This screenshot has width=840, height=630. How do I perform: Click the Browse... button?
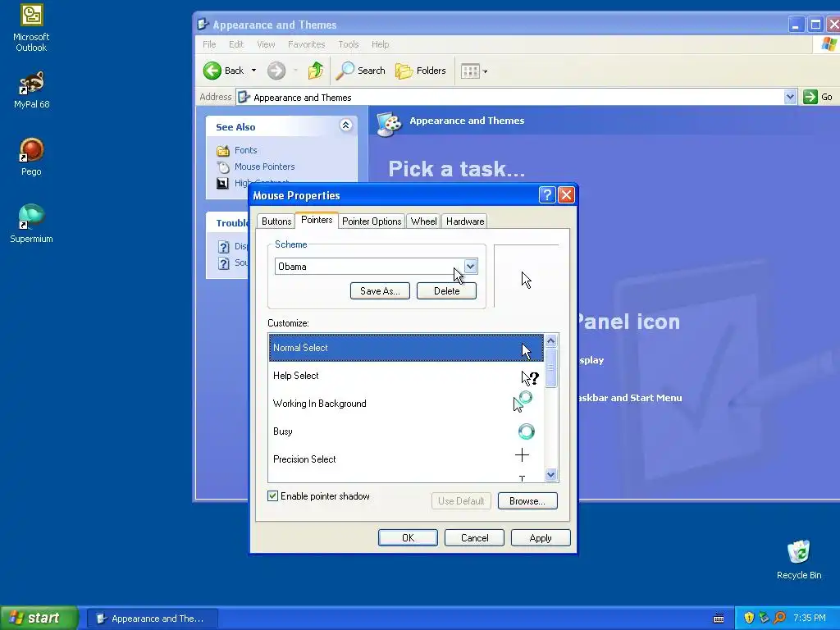pos(527,501)
